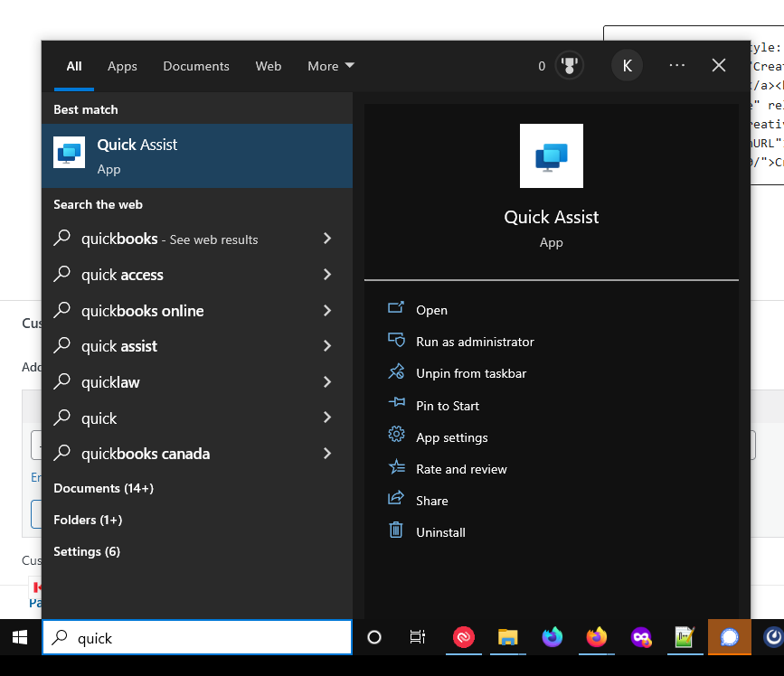
Task: Select the quickbooks online web suggestion
Action: point(197,311)
